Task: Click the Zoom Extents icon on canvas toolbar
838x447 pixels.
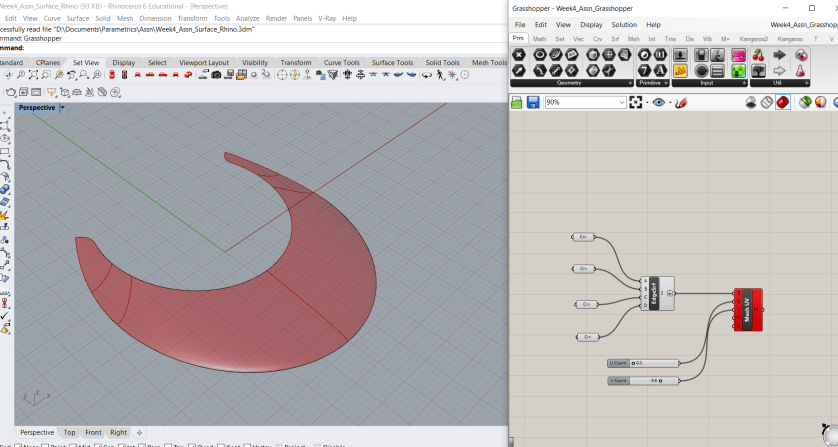Action: click(x=636, y=102)
